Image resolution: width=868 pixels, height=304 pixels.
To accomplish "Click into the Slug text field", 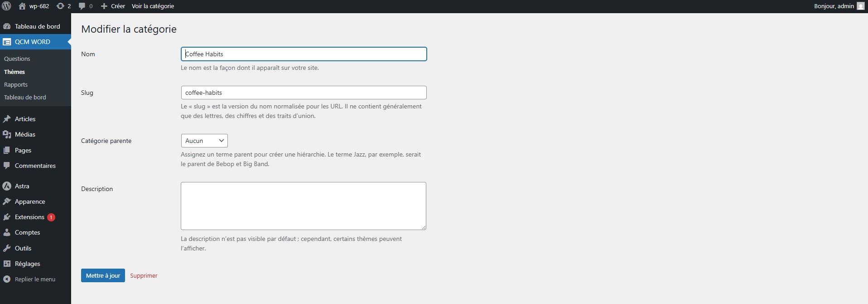I will point(304,93).
